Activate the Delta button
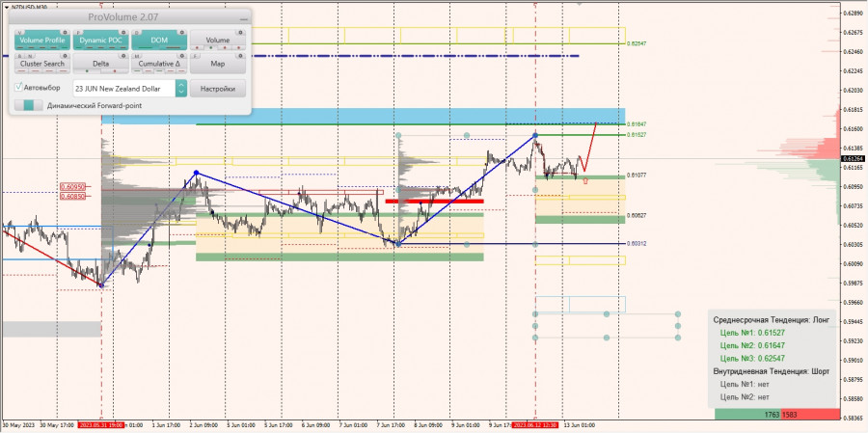Viewport: 868px width, 433px height. click(100, 64)
